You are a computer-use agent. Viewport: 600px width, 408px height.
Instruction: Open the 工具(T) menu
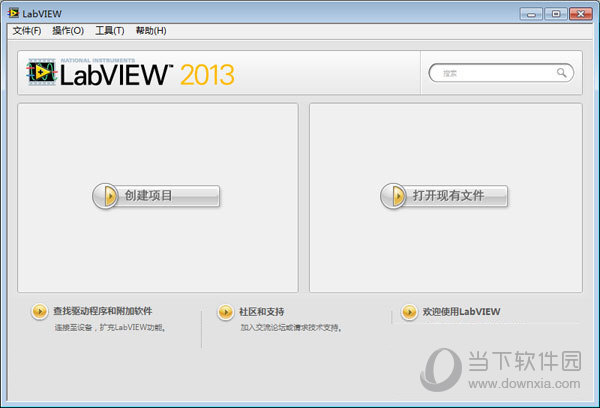click(x=110, y=31)
